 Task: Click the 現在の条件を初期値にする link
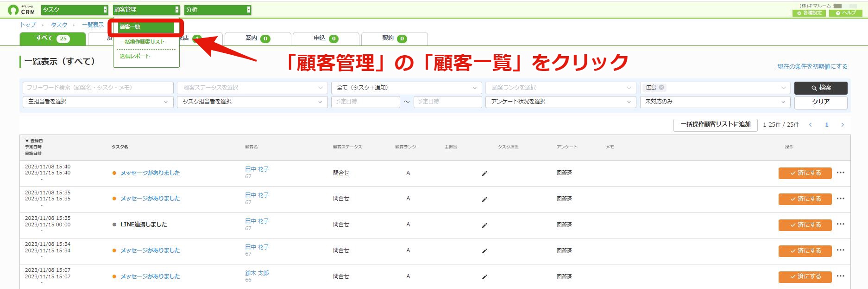812,67
